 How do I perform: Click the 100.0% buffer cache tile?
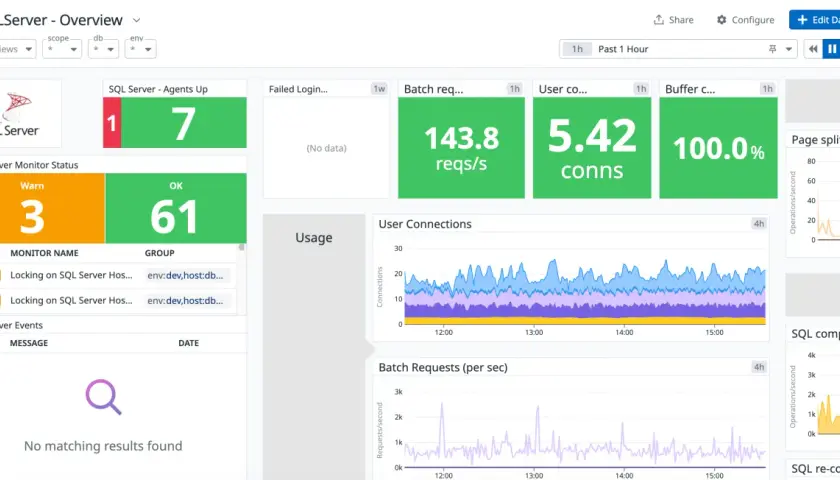718,148
